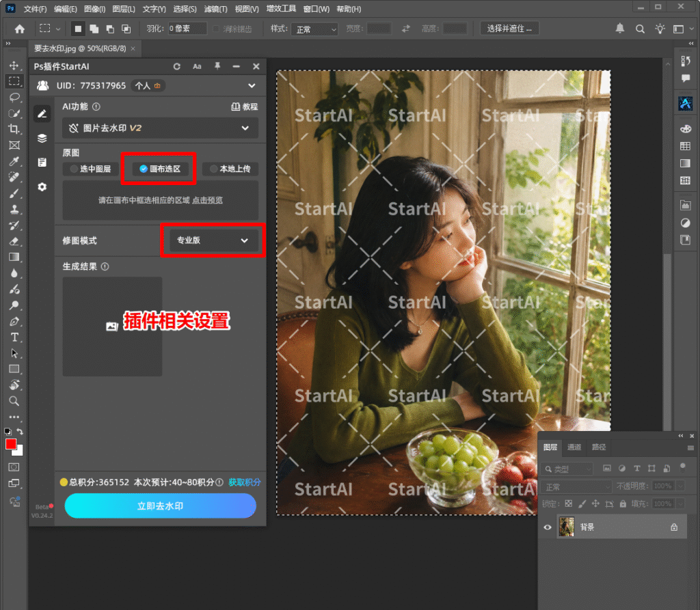Viewport: 700px width, 610px height.
Task: Choose Subtract from Selection mode button
Action: [110, 29]
